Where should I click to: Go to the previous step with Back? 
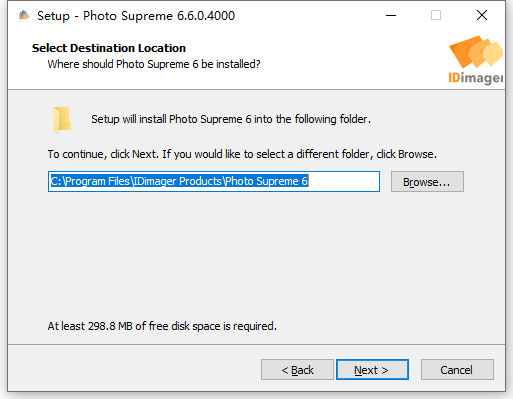pyautogui.click(x=297, y=370)
